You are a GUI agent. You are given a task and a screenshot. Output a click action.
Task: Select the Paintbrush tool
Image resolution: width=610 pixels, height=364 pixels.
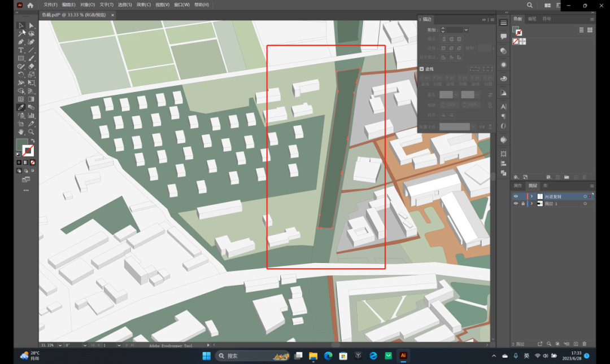(x=31, y=58)
